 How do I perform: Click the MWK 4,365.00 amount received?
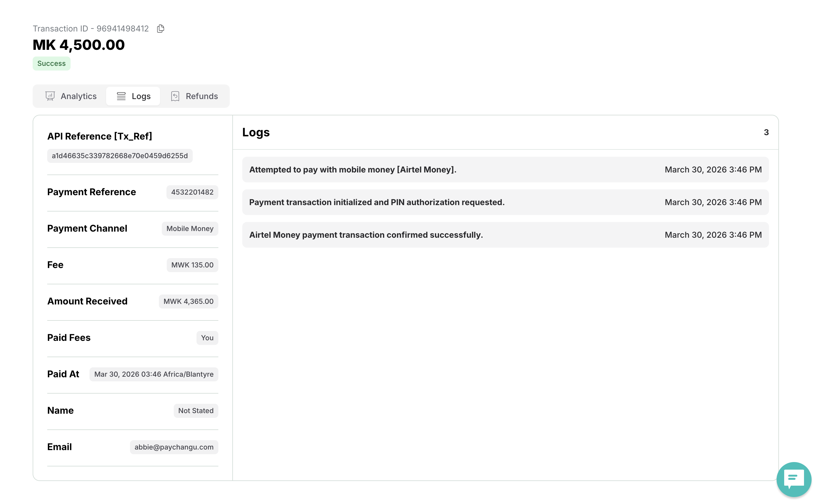coord(188,301)
